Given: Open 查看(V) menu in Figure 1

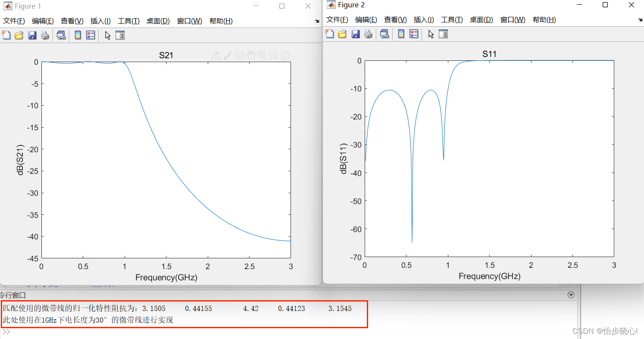Looking at the screenshot, I should 72,21.
